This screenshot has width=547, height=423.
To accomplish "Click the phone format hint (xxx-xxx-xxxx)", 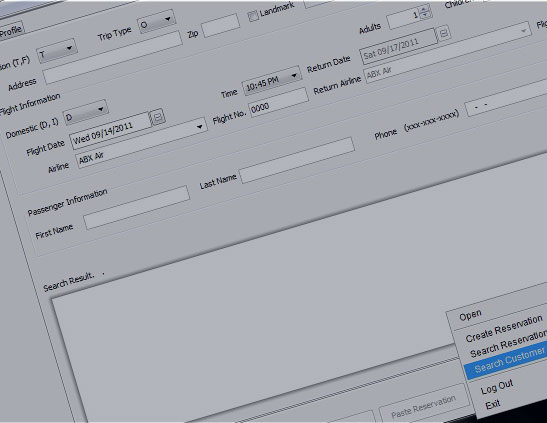I will point(432,120).
